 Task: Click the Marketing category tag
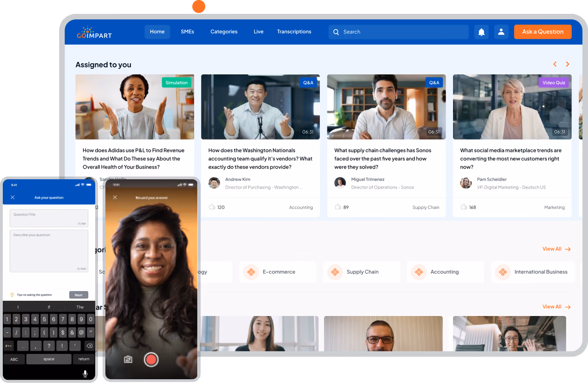pyautogui.click(x=554, y=207)
